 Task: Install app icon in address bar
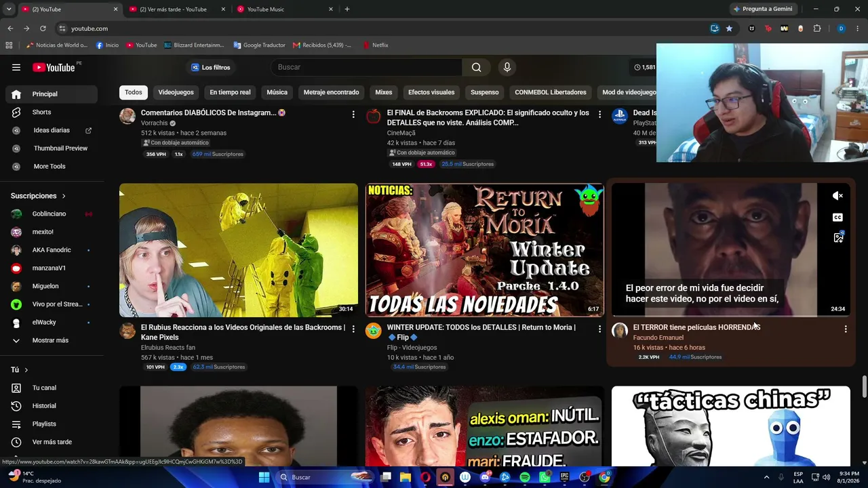(x=714, y=28)
